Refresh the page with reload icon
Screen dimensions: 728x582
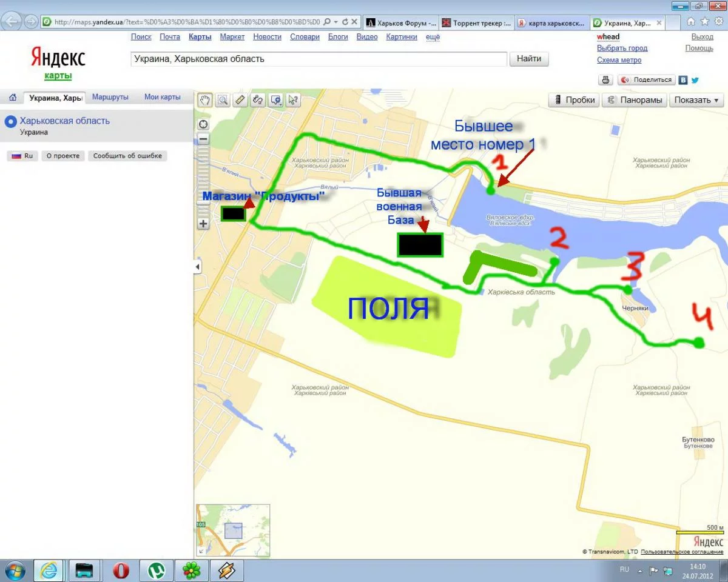point(345,22)
